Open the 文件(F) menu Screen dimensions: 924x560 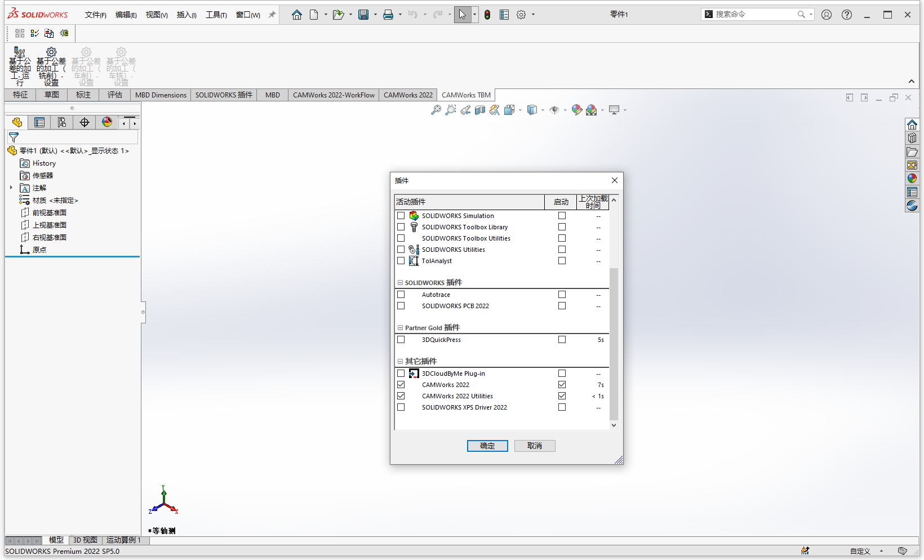[x=95, y=15]
